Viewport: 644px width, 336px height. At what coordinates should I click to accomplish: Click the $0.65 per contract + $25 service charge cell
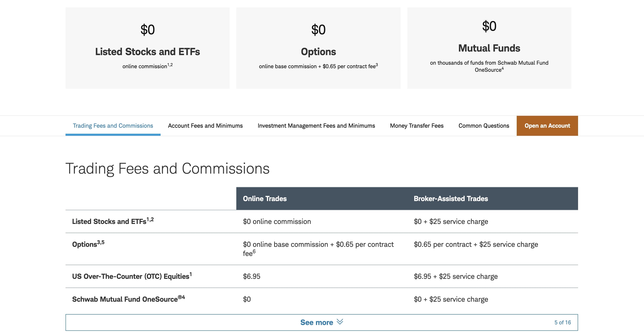click(476, 244)
